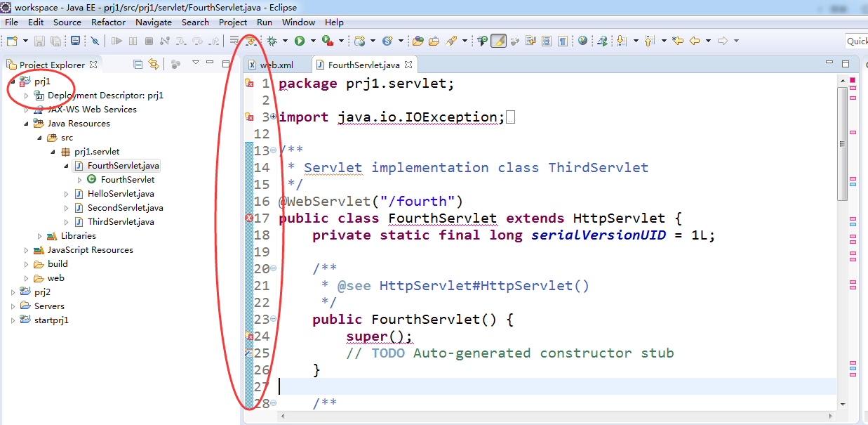
Task: Jump to Previous Annotation arrow icon
Action: (x=649, y=41)
